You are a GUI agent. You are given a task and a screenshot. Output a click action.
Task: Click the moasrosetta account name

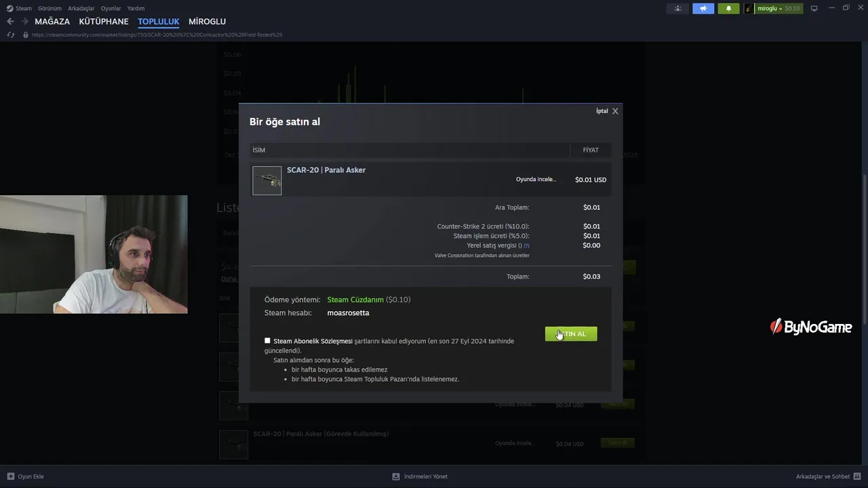point(348,313)
